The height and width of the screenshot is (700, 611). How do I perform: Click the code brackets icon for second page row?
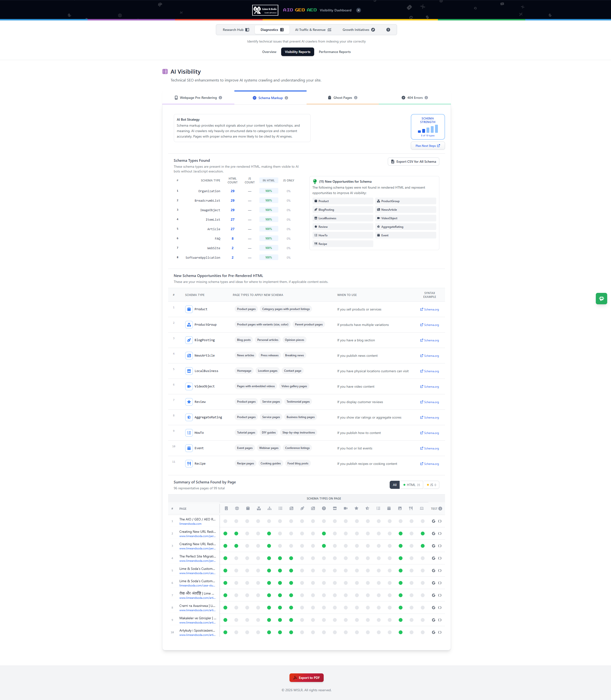pos(440,533)
